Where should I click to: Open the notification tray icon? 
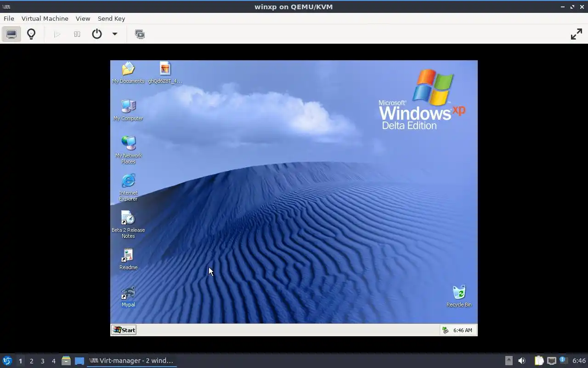(x=564, y=361)
